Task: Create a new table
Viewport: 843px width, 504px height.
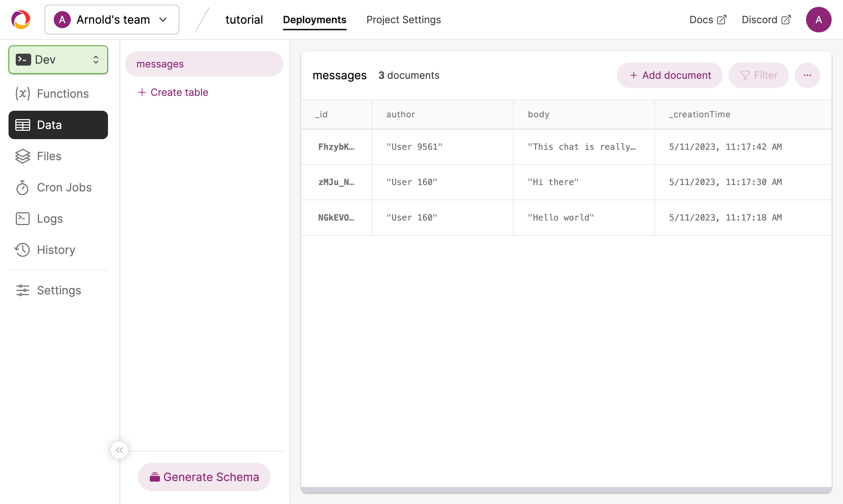Action: point(173,92)
